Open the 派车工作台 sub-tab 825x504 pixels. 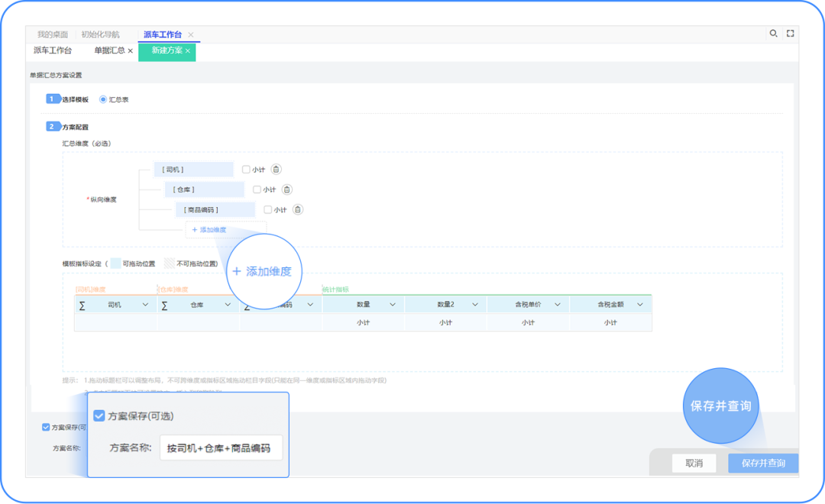click(x=53, y=50)
